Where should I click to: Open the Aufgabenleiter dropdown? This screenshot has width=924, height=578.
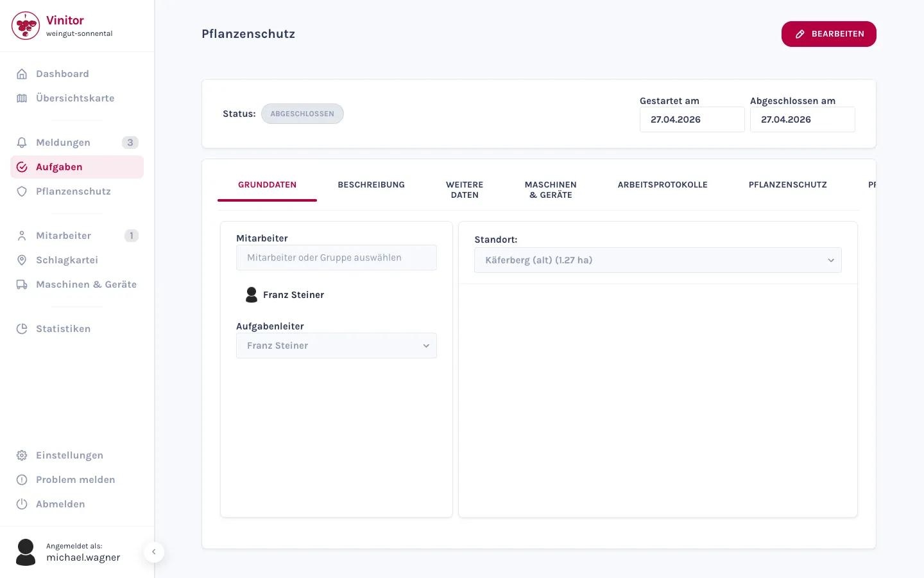(x=336, y=346)
